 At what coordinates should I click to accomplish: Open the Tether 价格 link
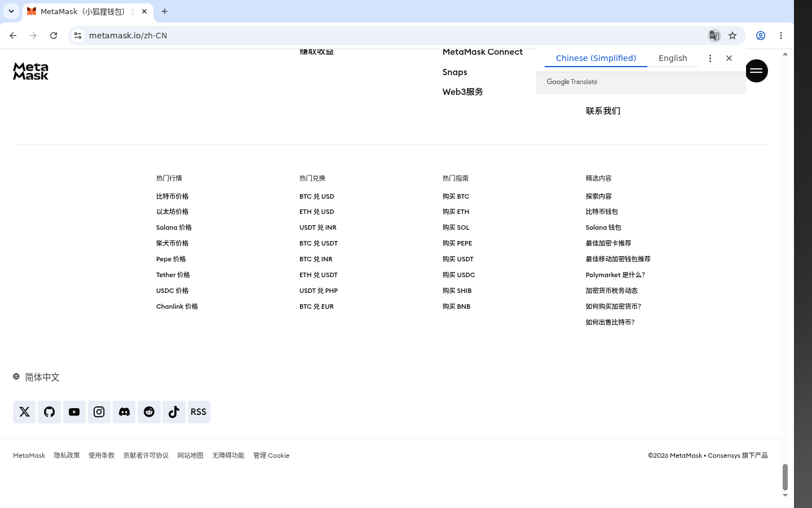tap(173, 275)
